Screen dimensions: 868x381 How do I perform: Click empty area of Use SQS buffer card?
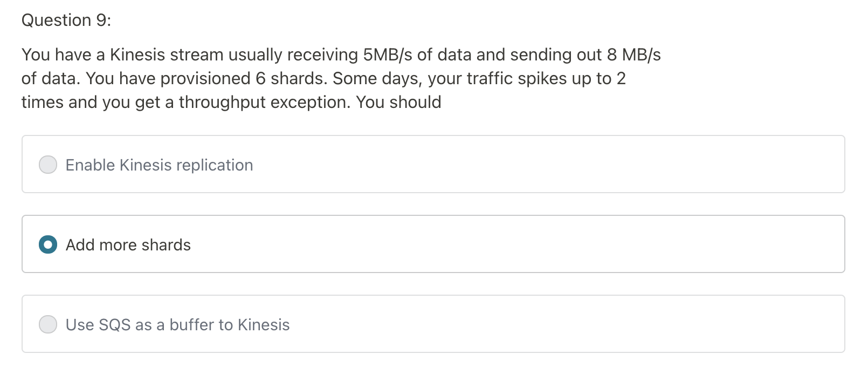click(x=539, y=324)
